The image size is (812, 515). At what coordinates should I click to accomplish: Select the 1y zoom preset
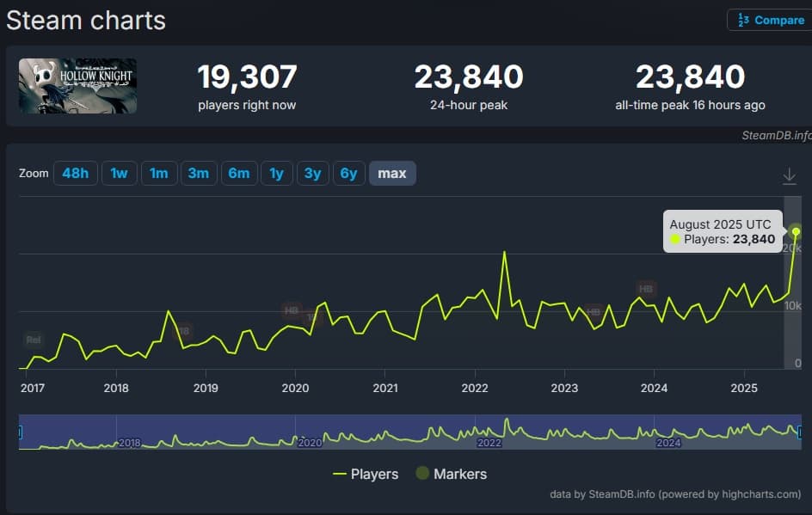tap(276, 173)
